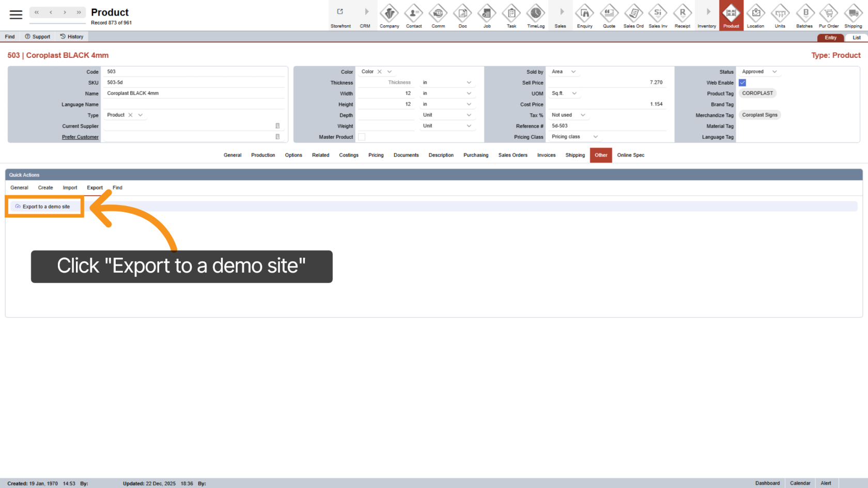
Task: Click the TimeLog clock icon
Action: tap(535, 15)
